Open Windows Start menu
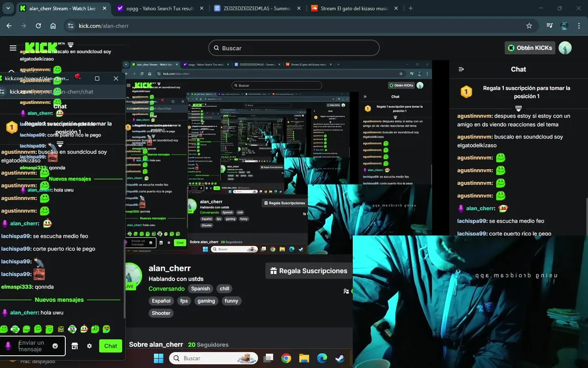588x368 pixels. tap(159, 358)
